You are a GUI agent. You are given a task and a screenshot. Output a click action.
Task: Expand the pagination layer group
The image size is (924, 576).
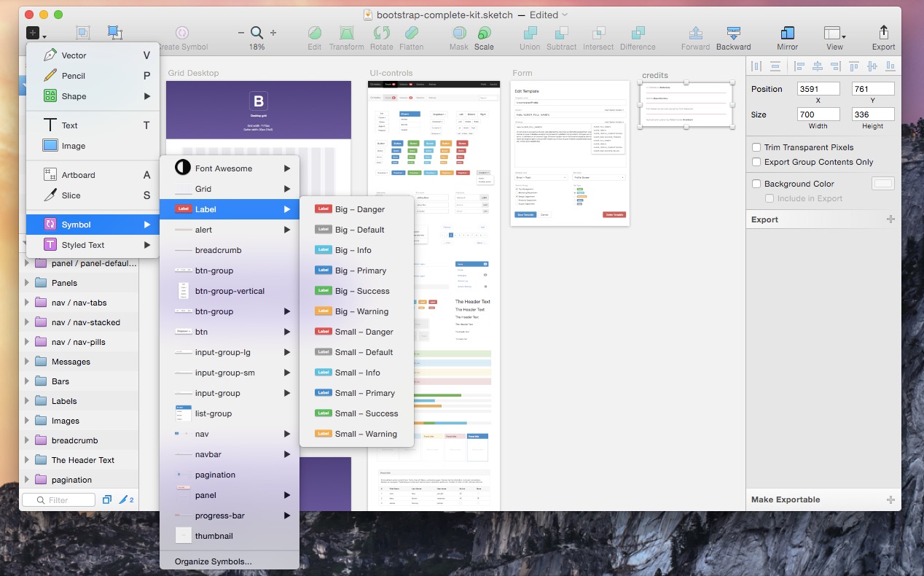[x=27, y=480]
